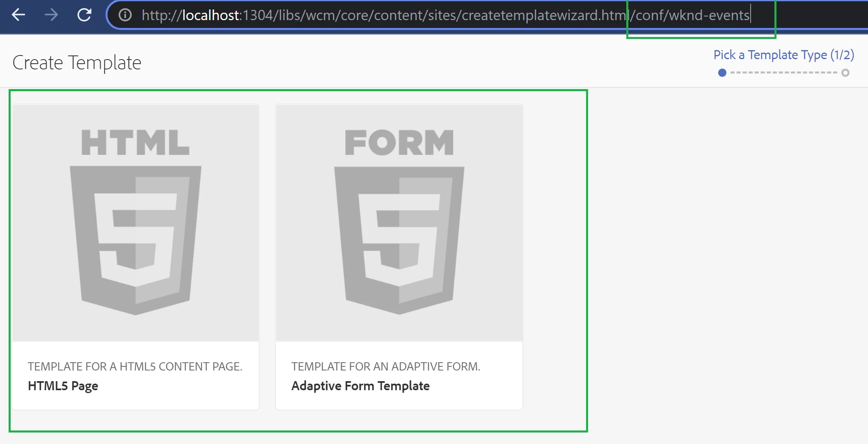Click the HTML5 content page description text
Viewport: 868px width, 444px height.
click(135, 366)
